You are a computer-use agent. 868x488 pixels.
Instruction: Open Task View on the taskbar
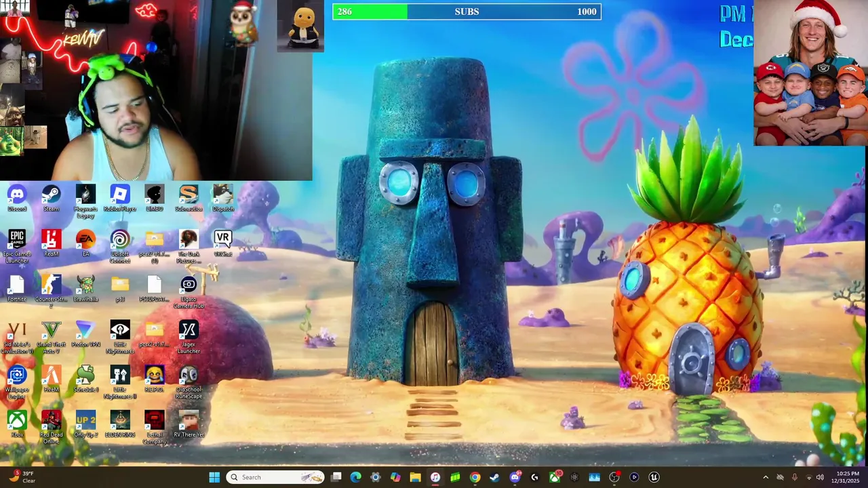(336, 477)
